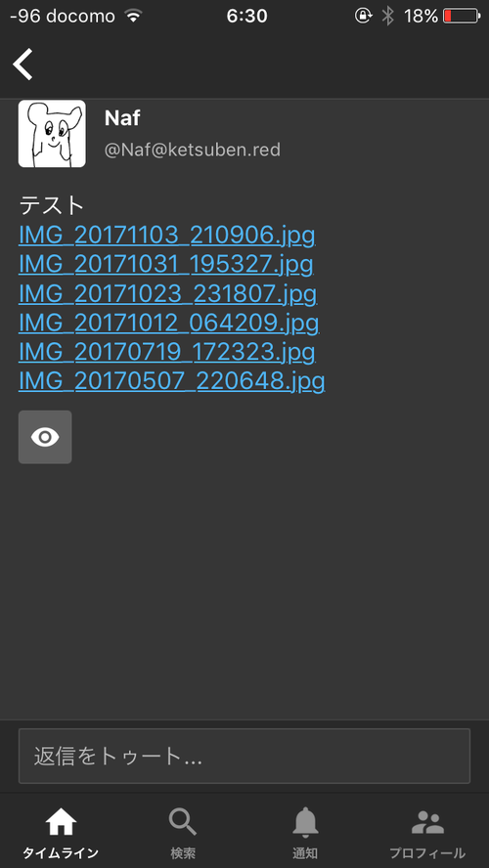489x868 pixels.
Task: Open profile people icon
Action: coord(427,823)
